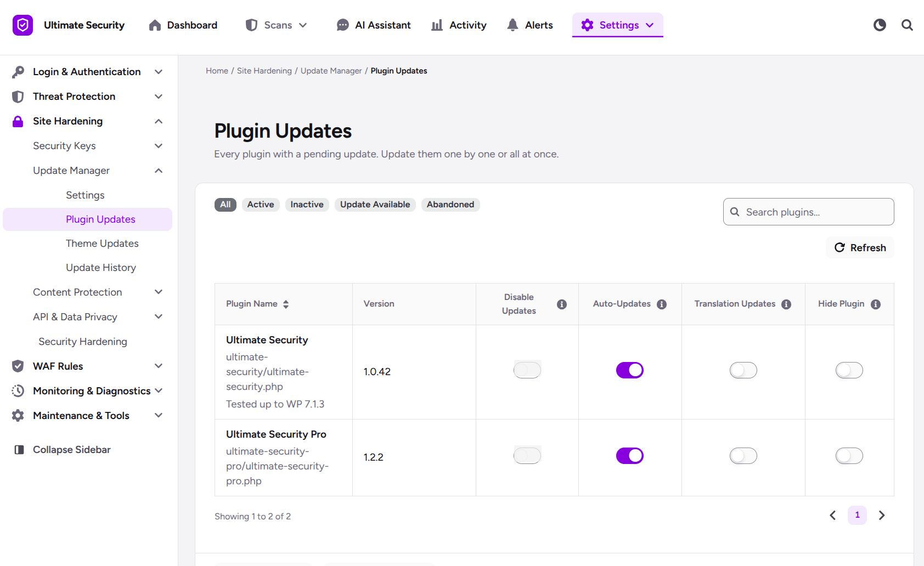The image size is (924, 566).
Task: Expand Threat Protection section
Action: 88,97
